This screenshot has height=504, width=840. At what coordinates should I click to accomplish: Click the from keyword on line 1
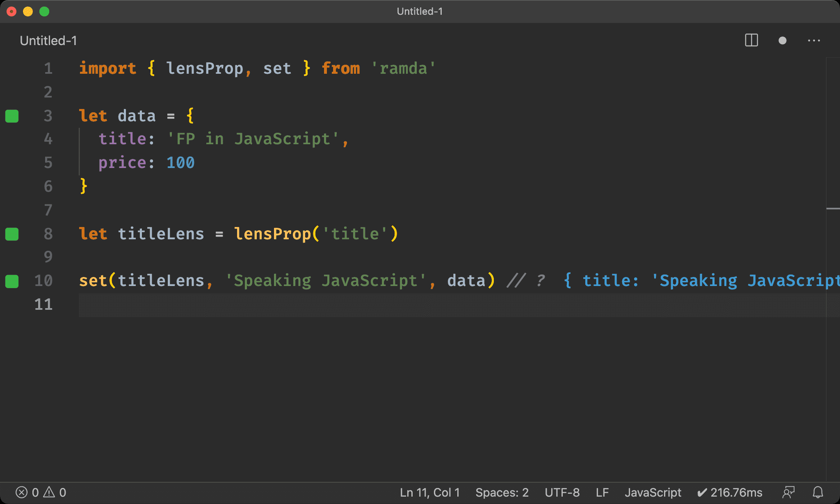(x=341, y=68)
